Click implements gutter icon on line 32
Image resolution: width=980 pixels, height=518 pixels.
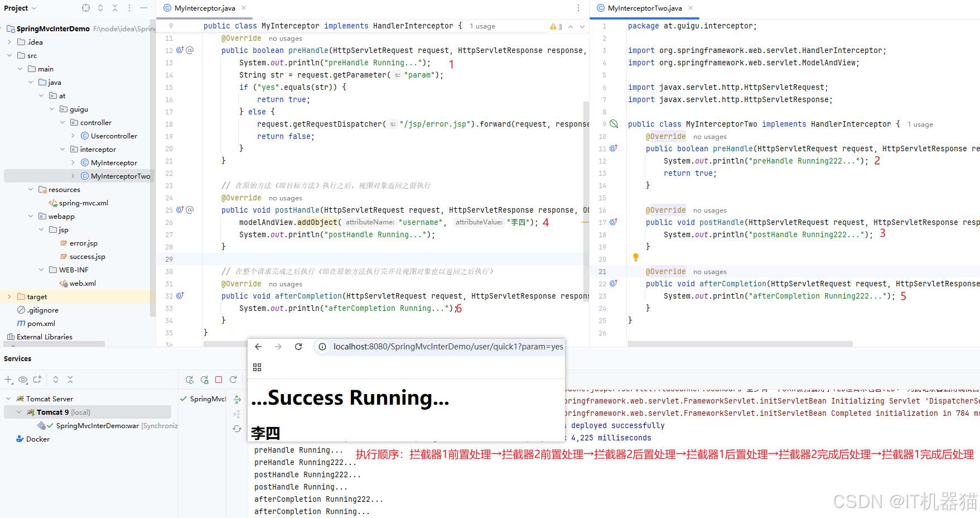[x=180, y=295]
